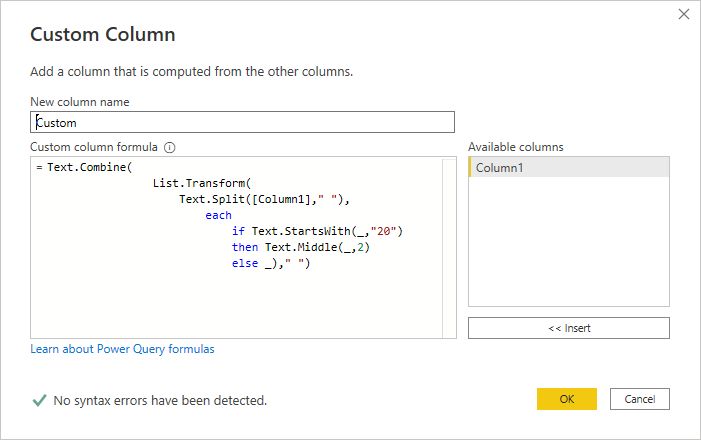
Task: Click the formula info icon
Action: pos(169,147)
